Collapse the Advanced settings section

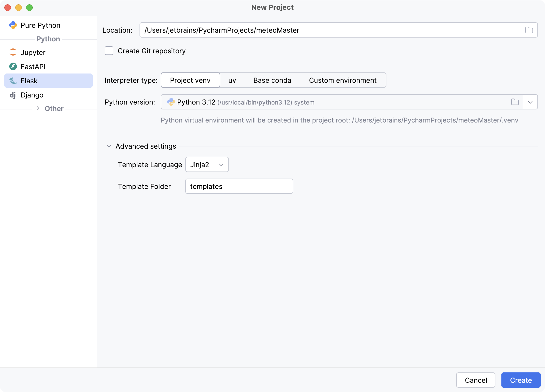[109, 146]
